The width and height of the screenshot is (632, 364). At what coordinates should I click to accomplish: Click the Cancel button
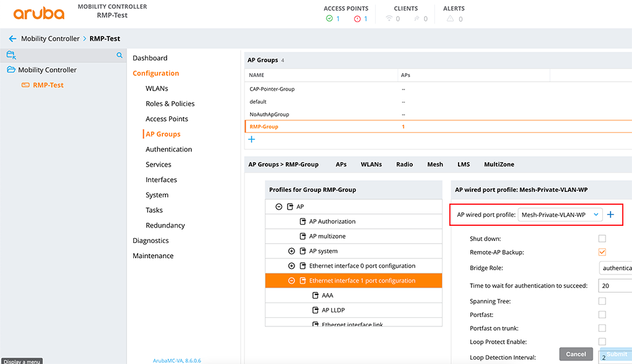pyautogui.click(x=575, y=354)
